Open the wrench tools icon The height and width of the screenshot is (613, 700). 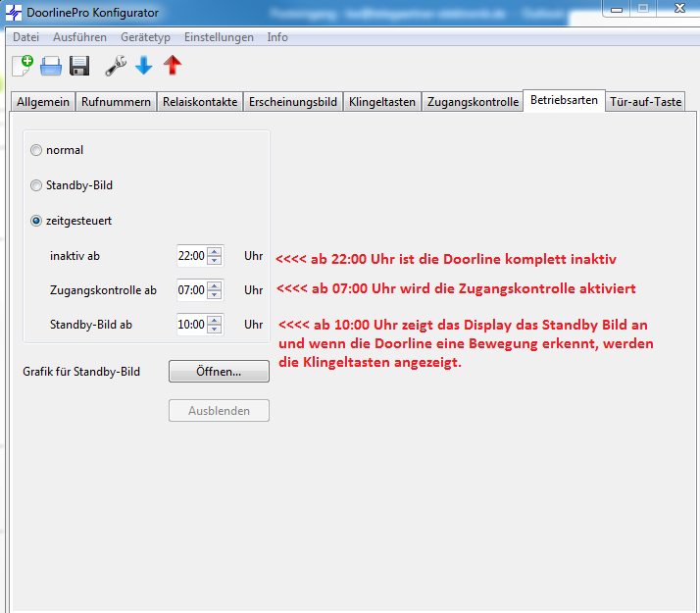(116, 66)
